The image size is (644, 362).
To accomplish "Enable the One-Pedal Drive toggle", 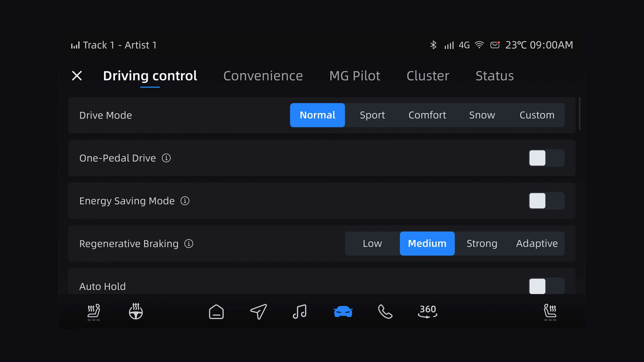I will 546,158.
